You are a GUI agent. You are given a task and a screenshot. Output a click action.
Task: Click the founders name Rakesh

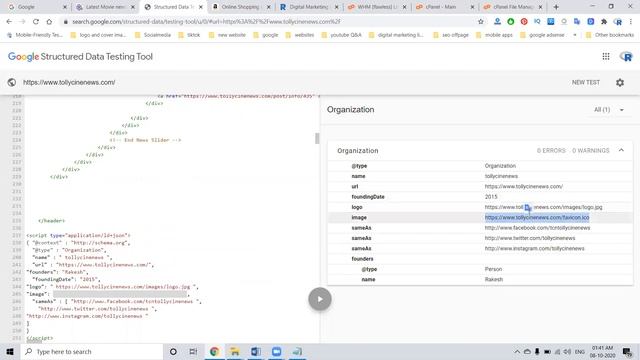[493, 280]
